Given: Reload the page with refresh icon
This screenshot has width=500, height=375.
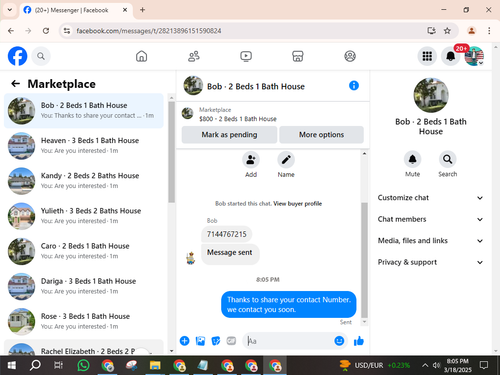Looking at the screenshot, I should (x=46, y=31).
